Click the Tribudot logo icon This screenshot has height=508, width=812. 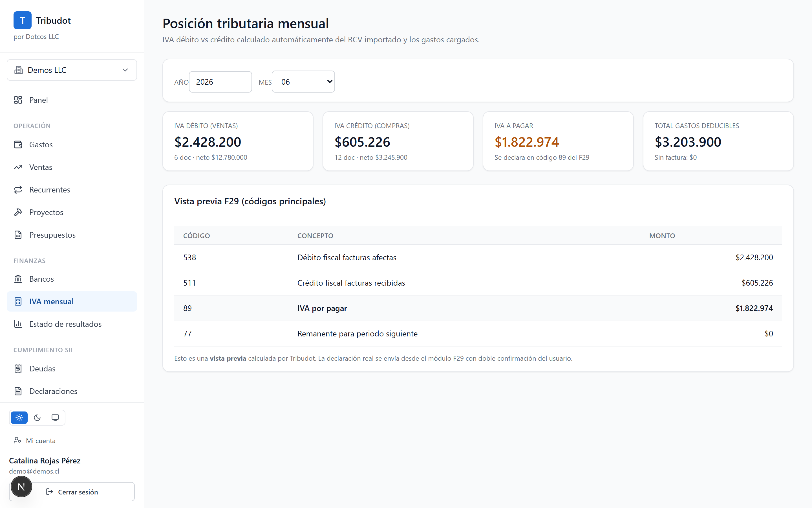tap(22, 21)
